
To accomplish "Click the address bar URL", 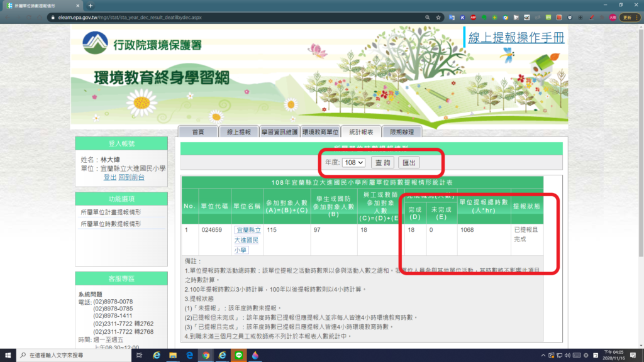I will (x=130, y=18).
